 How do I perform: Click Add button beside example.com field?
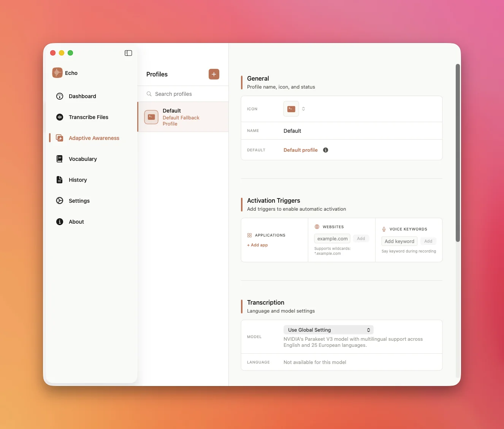(x=361, y=238)
